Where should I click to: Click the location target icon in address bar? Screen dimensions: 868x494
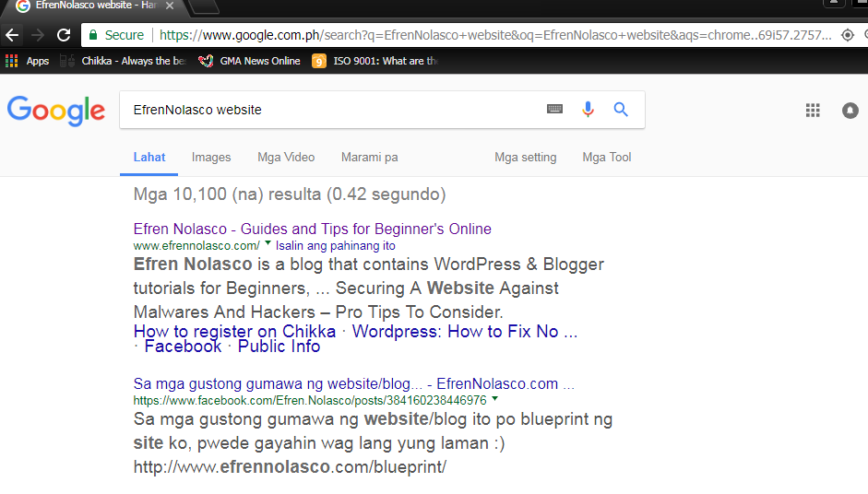(x=847, y=35)
